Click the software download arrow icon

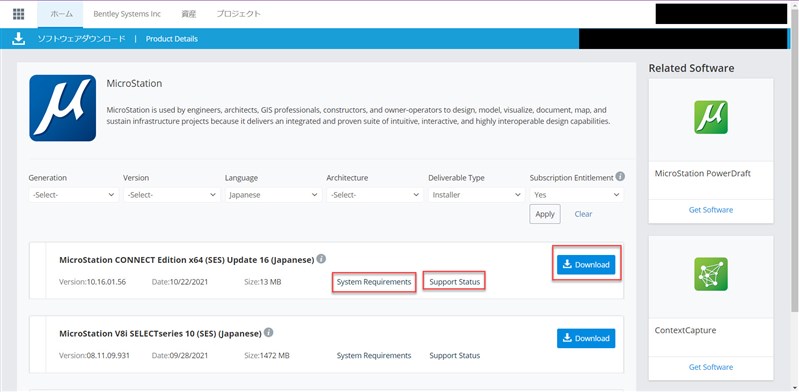(18, 39)
